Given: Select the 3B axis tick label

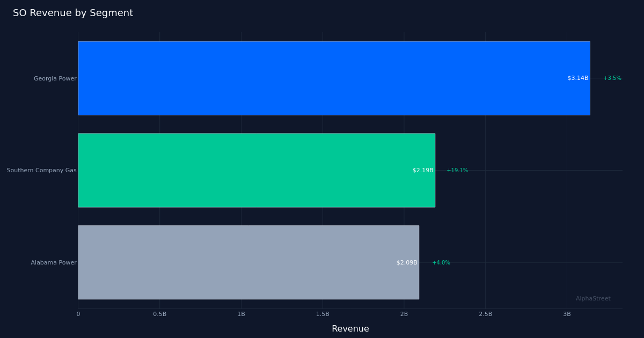Looking at the screenshot, I should (x=566, y=314).
